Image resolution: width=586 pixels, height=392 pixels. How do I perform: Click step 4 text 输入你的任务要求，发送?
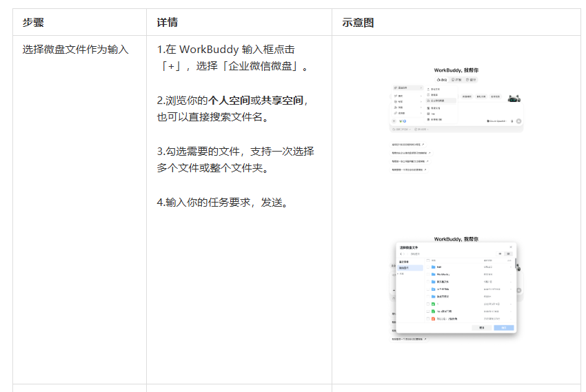click(223, 203)
